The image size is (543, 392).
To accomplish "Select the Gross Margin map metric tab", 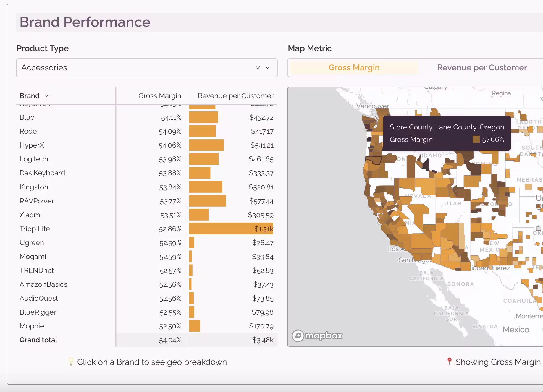I will [354, 68].
